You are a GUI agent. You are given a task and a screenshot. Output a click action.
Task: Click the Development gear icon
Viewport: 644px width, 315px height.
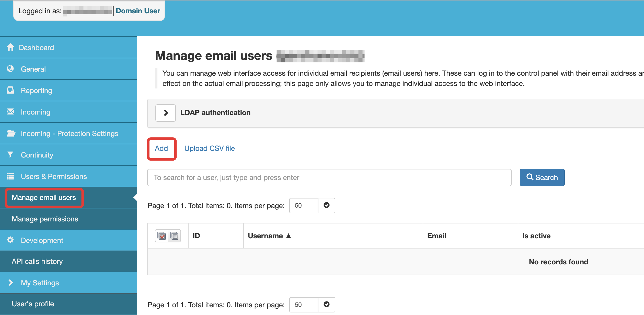[x=10, y=240]
